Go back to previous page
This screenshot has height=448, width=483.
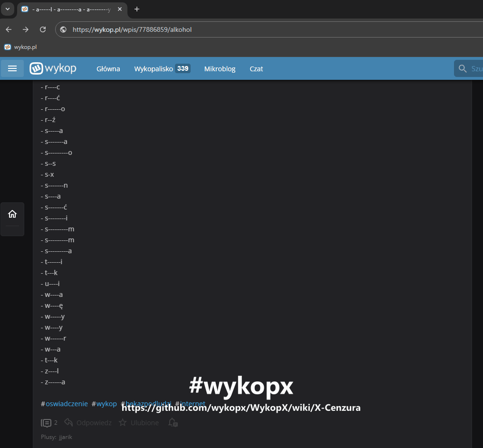point(9,29)
